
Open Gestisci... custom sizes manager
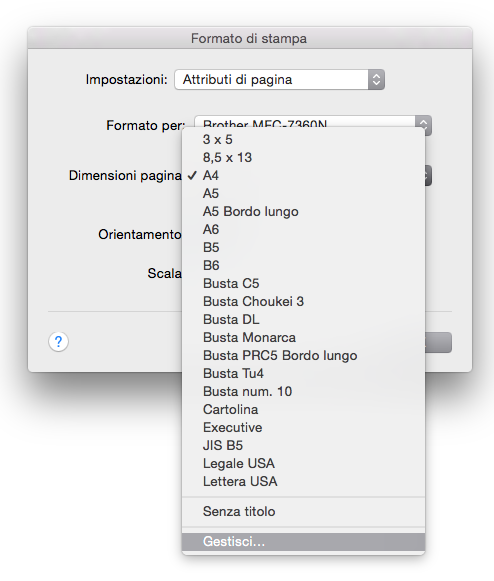(x=303, y=542)
